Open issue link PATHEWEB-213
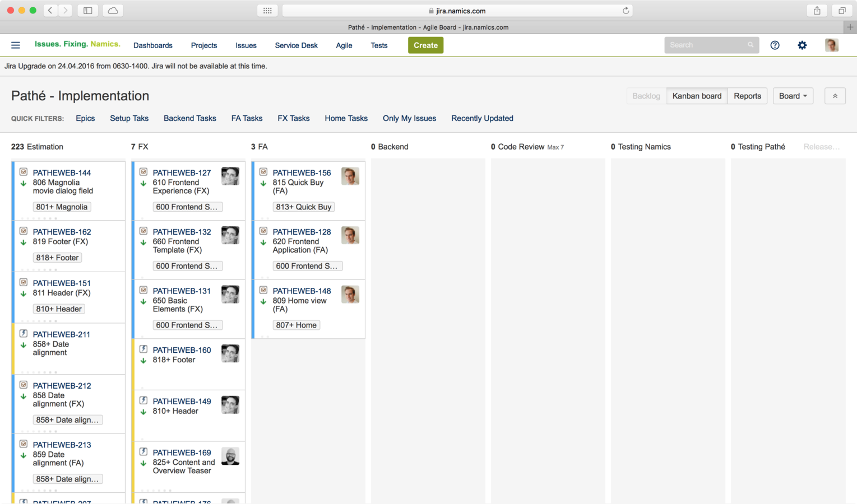The image size is (857, 504). tap(62, 445)
